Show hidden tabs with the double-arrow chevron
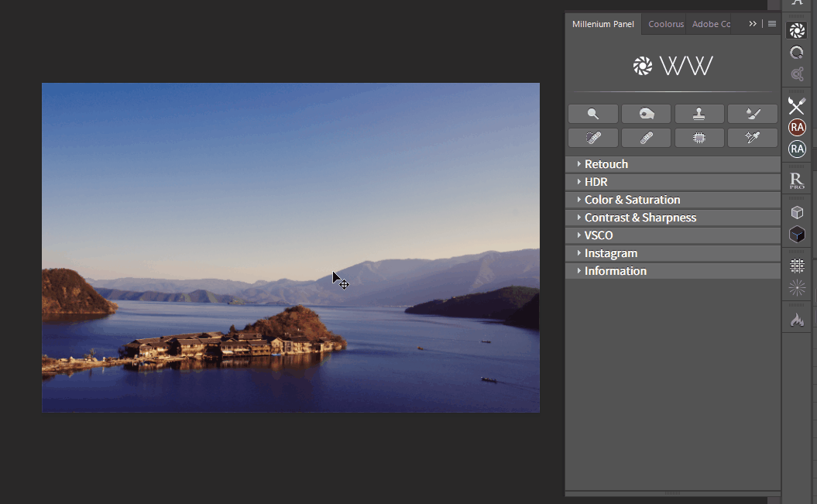The width and height of the screenshot is (817, 504). tap(753, 24)
